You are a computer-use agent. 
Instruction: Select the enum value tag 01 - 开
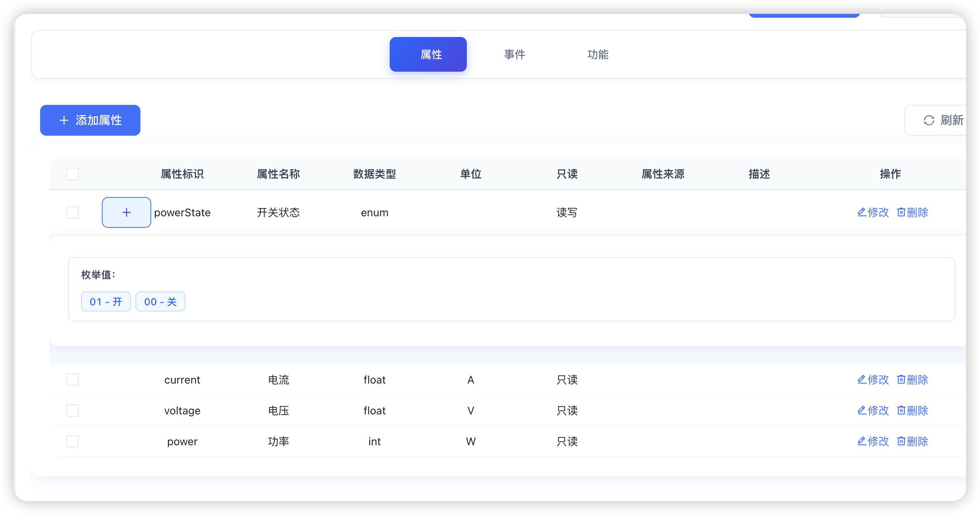coord(106,301)
